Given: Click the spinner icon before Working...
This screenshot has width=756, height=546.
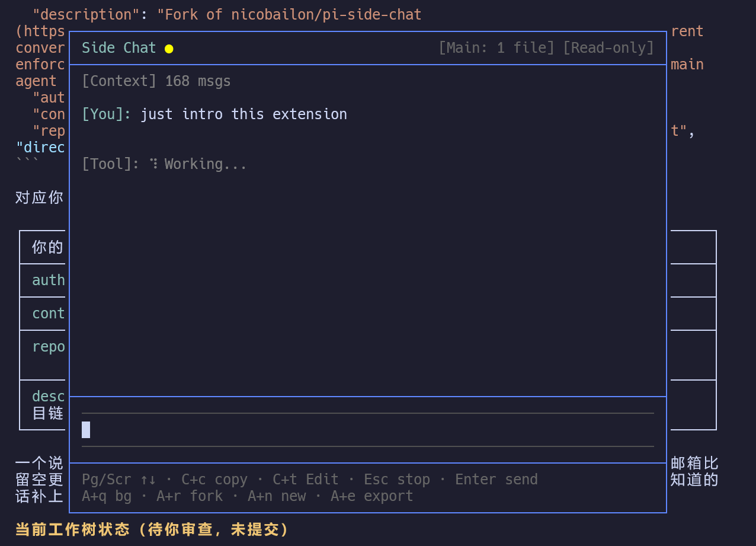Looking at the screenshot, I should (154, 164).
